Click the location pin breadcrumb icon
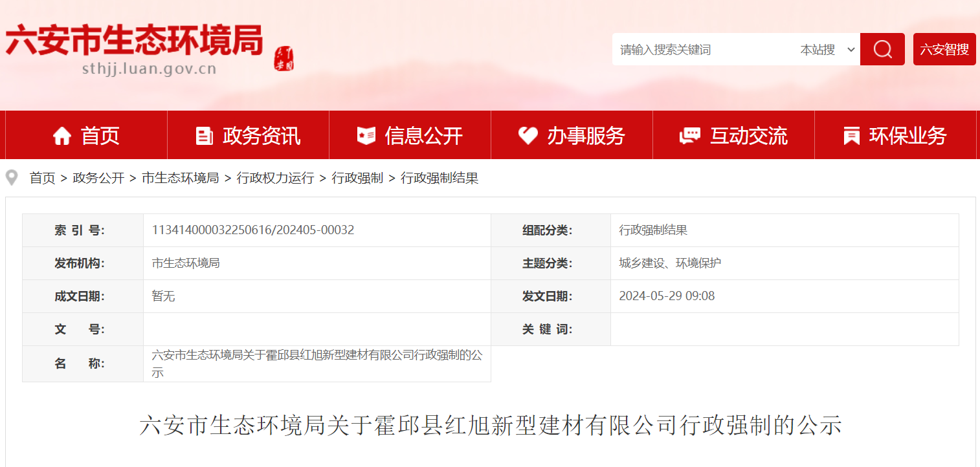The height and width of the screenshot is (467, 980). (12, 178)
